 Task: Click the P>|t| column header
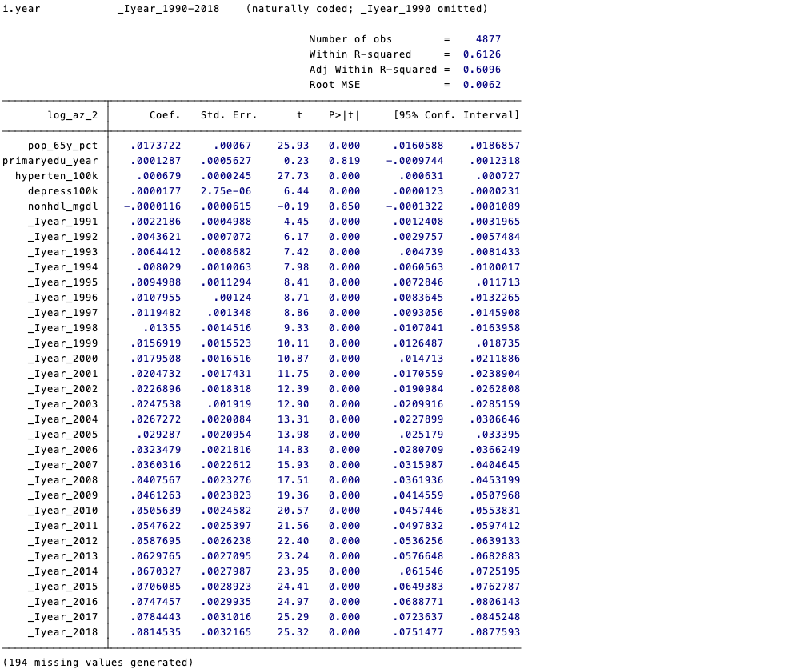[x=344, y=115]
